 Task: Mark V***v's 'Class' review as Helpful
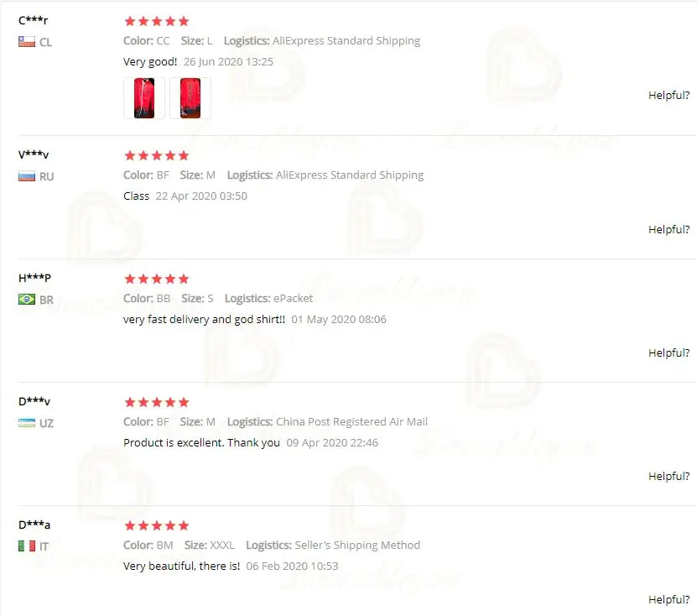pos(669,229)
